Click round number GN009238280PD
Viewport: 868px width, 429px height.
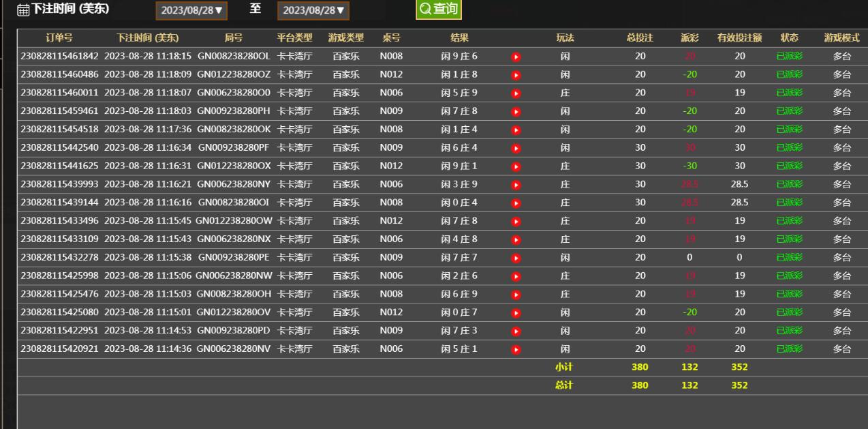click(234, 331)
